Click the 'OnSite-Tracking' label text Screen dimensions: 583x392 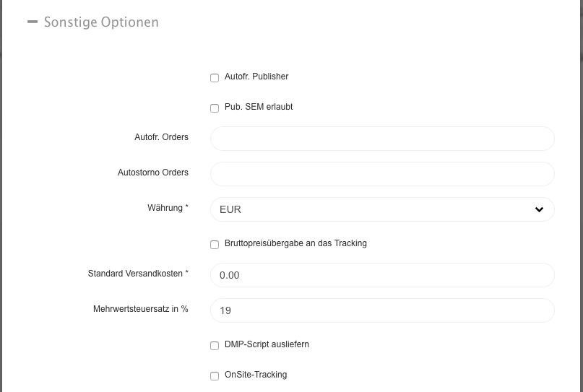click(x=256, y=375)
